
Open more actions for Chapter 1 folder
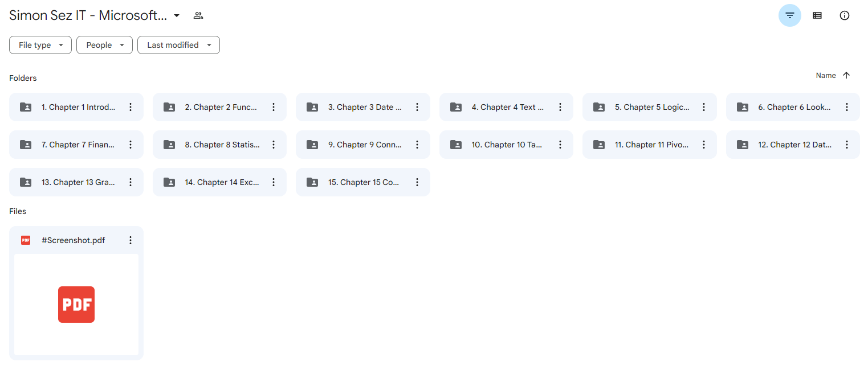[131, 107]
